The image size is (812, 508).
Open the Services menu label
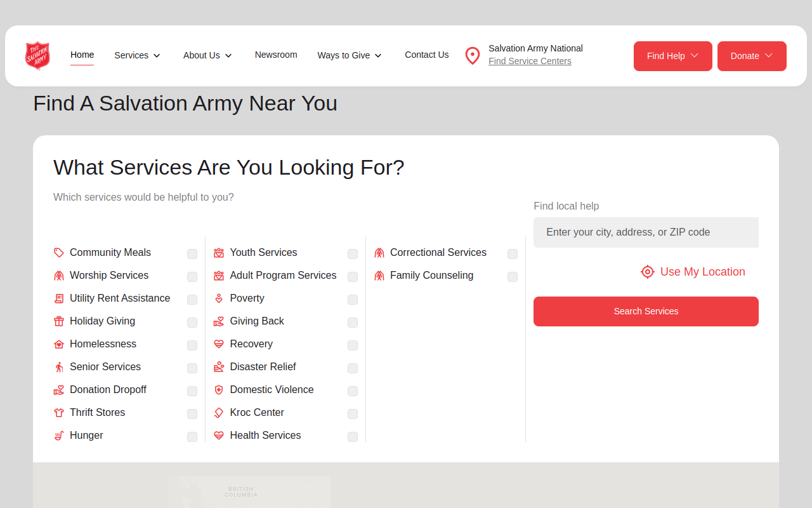coord(131,55)
